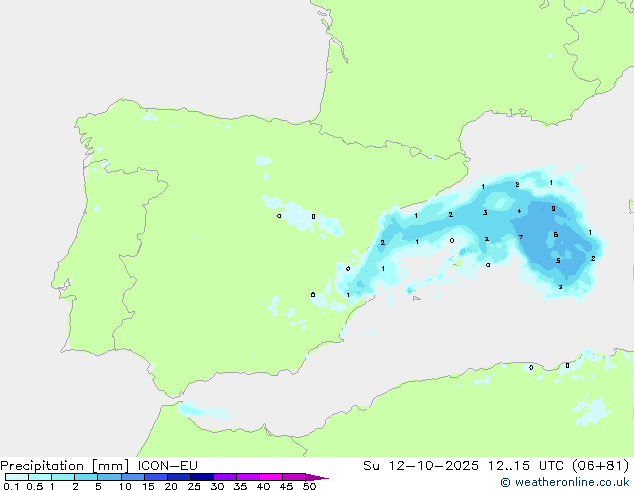This screenshot has height=490, width=634.
Task: Click the 40–45 mm magenta legend swatch
Action: [x=271, y=477]
